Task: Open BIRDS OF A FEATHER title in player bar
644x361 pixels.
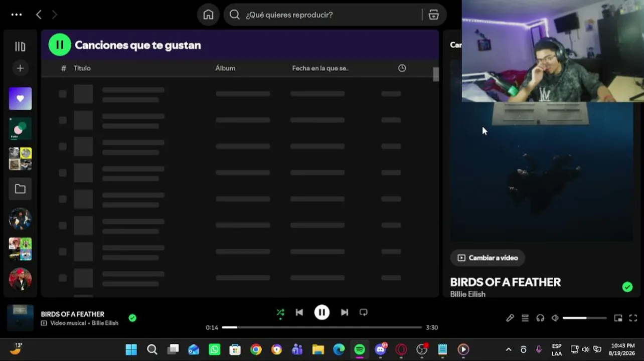Action: (73, 314)
